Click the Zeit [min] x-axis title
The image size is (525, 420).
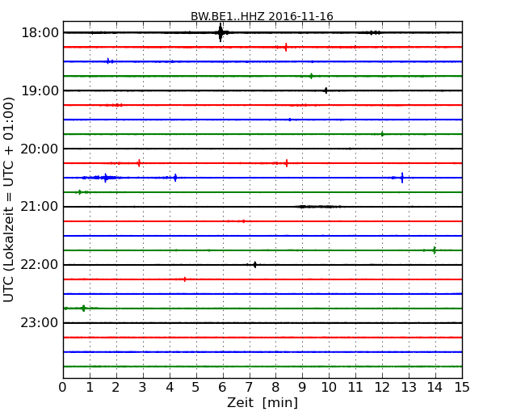(262, 402)
